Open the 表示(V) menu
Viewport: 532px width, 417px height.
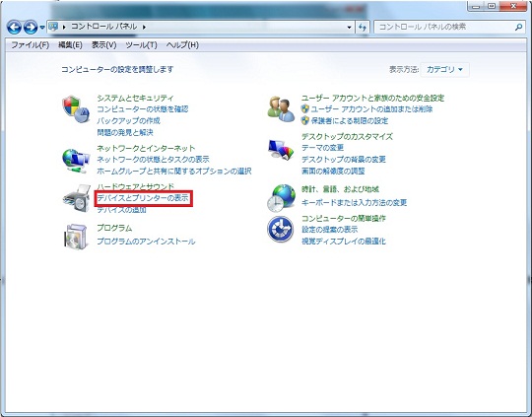coord(103,44)
